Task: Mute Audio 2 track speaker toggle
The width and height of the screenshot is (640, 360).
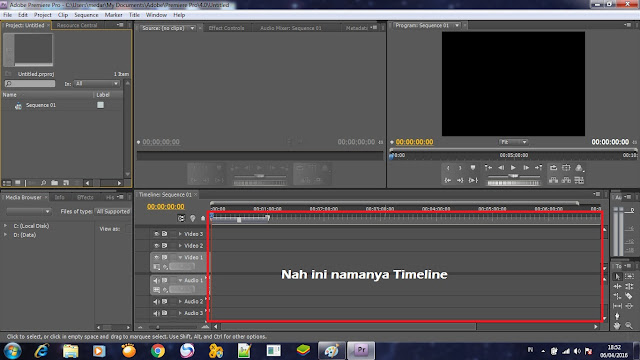Action: point(156,302)
